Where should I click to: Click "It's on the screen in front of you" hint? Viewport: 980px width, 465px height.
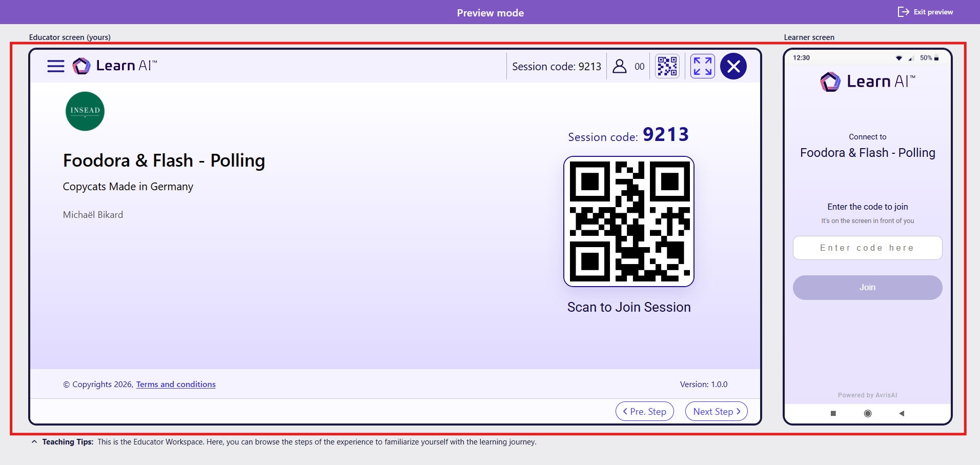[867, 221]
